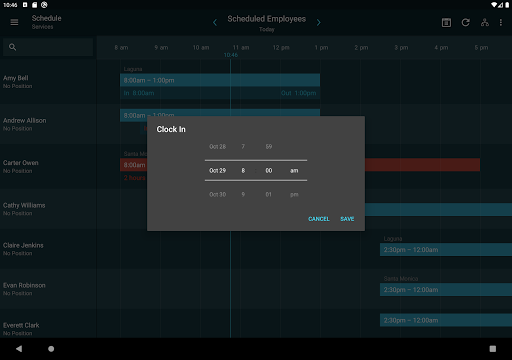Image resolution: width=512 pixels, height=360 pixels.
Task: Cancel the Clock In dialog
Action: [x=319, y=219]
